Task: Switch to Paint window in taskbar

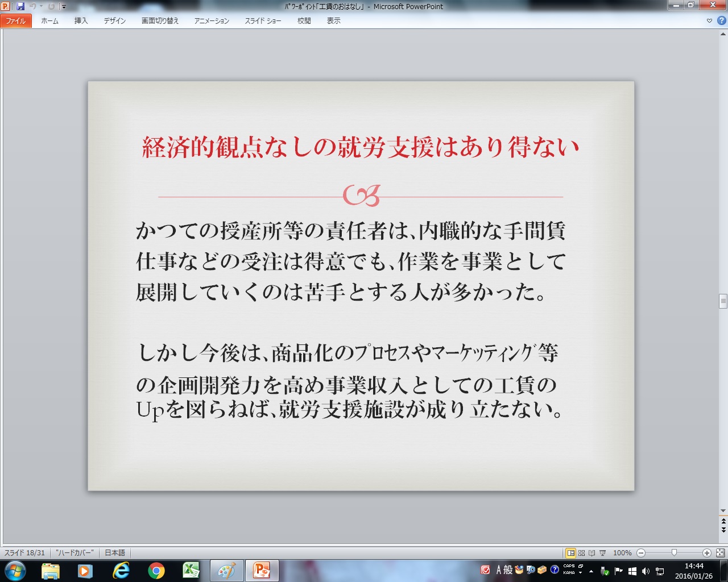Action: point(226,571)
